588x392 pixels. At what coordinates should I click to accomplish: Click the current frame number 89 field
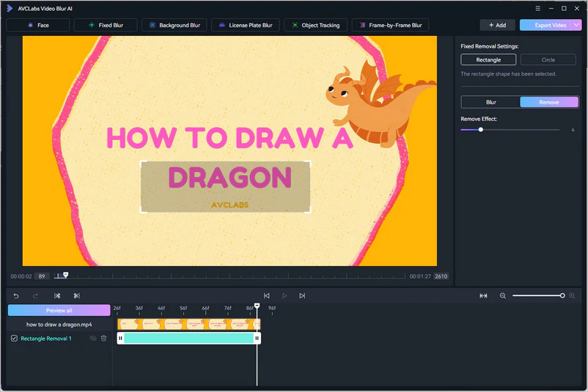42,276
